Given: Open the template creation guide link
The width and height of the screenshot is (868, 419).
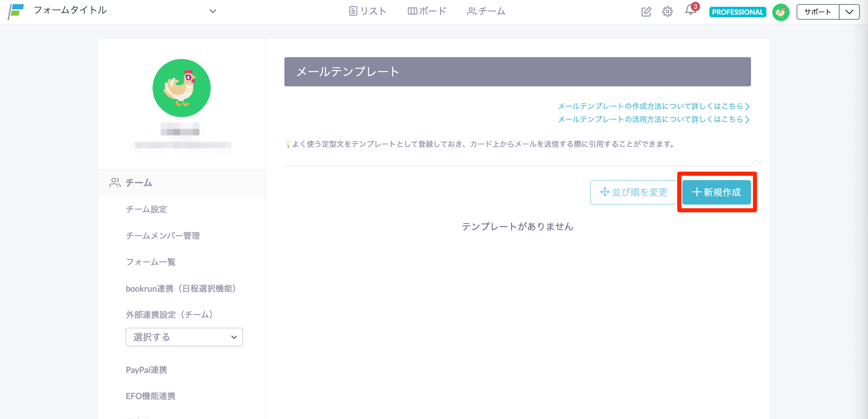Looking at the screenshot, I should tap(654, 106).
